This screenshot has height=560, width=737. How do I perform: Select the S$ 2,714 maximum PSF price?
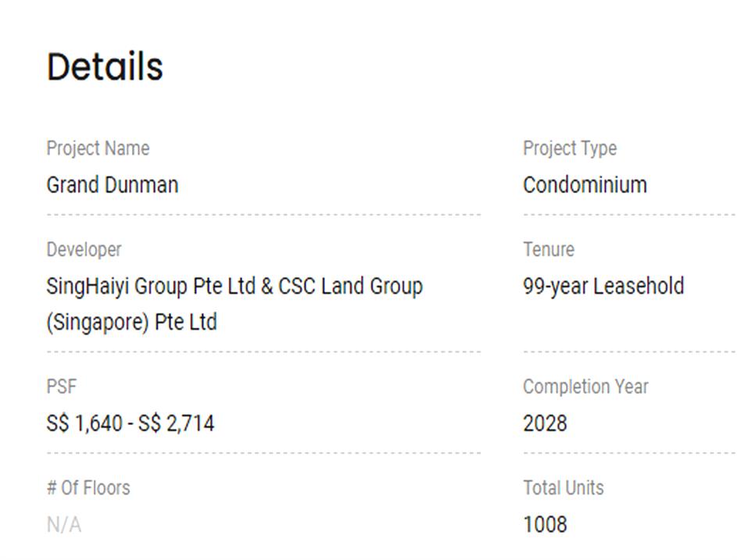(x=176, y=424)
